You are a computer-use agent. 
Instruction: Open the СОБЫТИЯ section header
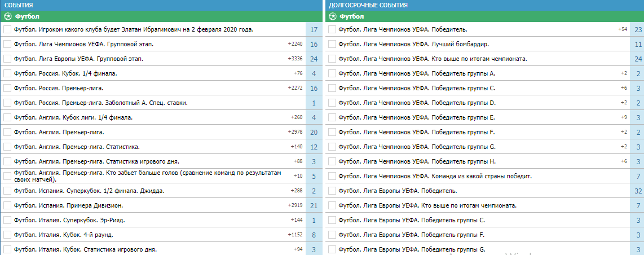coord(19,5)
